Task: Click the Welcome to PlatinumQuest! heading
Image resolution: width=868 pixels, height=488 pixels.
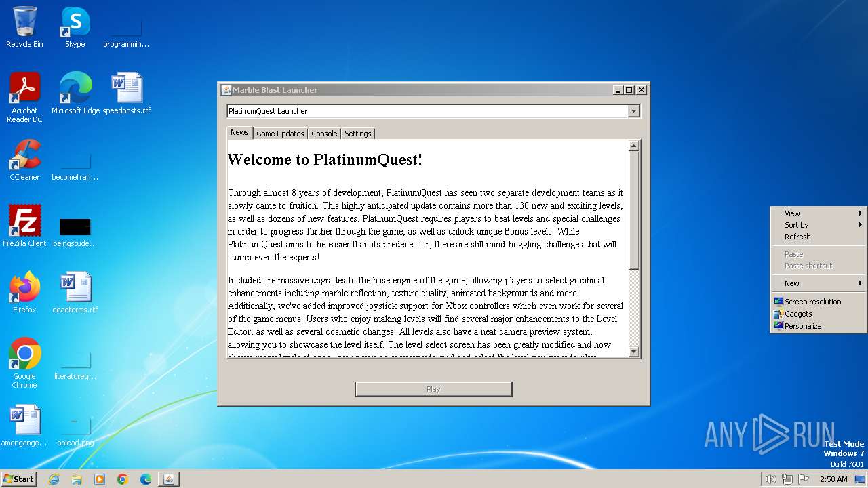Action: coord(325,160)
